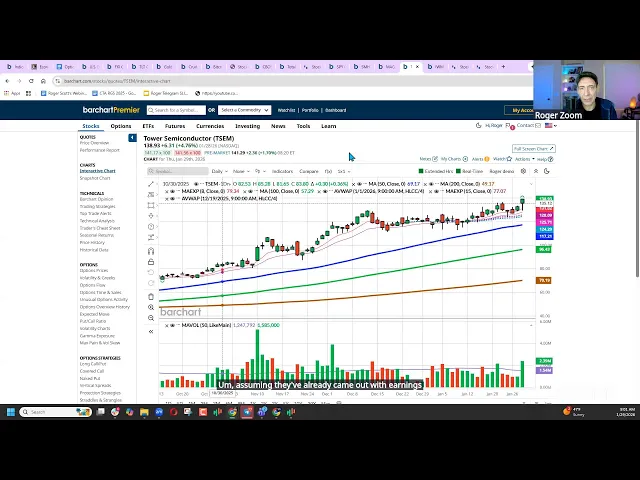Open the Snapshot Chart link
This screenshot has width=640, height=480.
coord(95,178)
